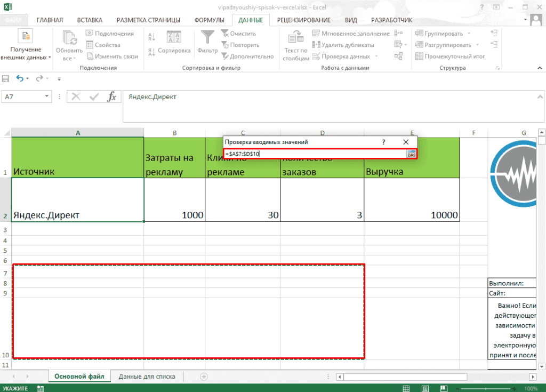546x392 pixels.
Task: Open the Сортировка dialog icon
Action: click(174, 37)
